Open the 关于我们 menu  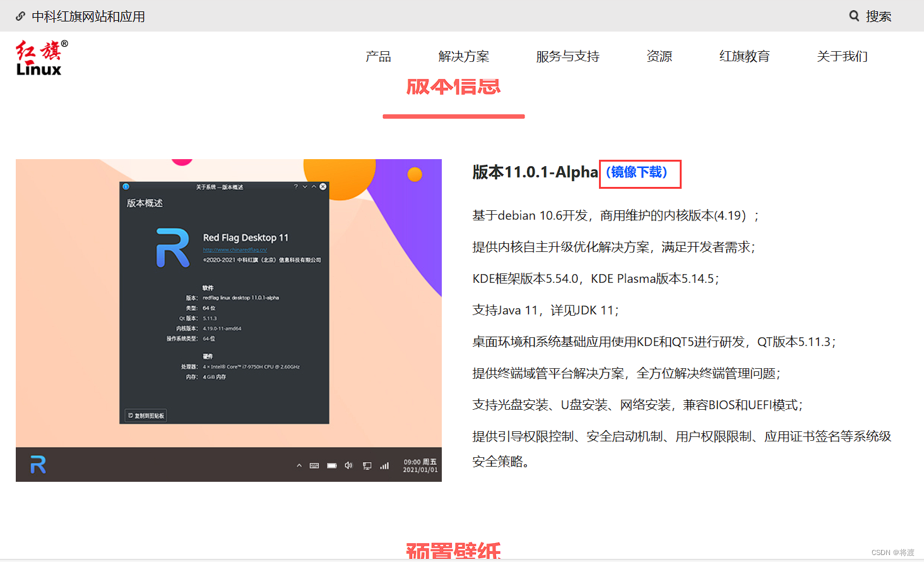click(x=842, y=56)
